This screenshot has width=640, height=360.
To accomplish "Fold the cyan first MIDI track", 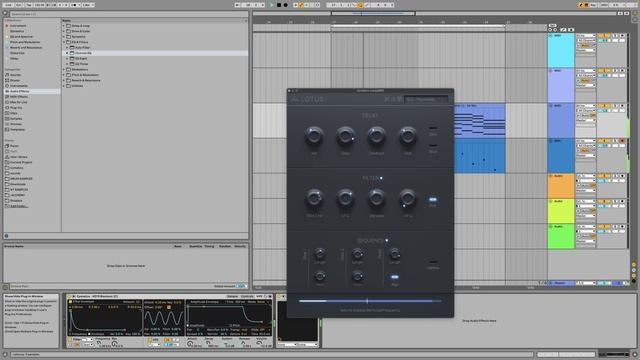I will point(551,36).
